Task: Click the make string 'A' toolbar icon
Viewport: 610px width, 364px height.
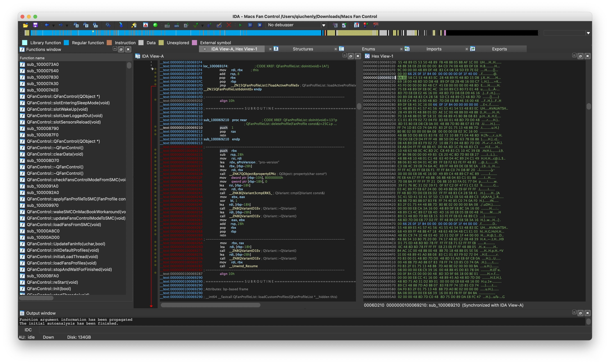Action: [186, 25]
